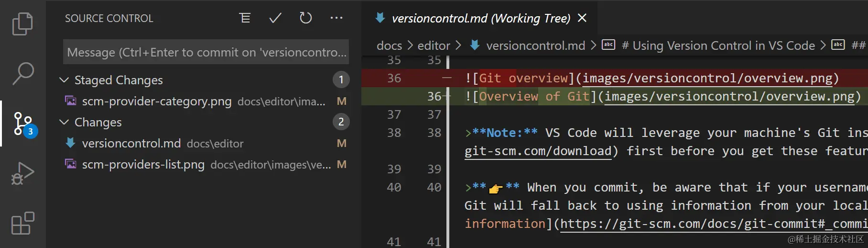Click 'versioncontrol.md' in the breadcrumb
The height and width of the screenshot is (248, 868).
pos(535,45)
